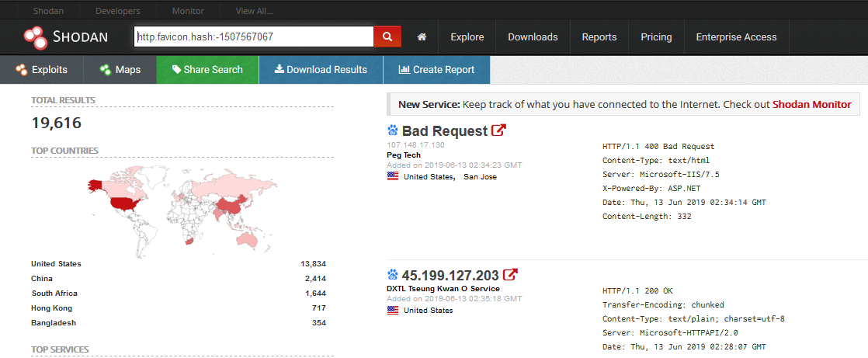Click the IP address 107.148.17.130
Viewport: 868px width, 358px height.
click(415, 145)
